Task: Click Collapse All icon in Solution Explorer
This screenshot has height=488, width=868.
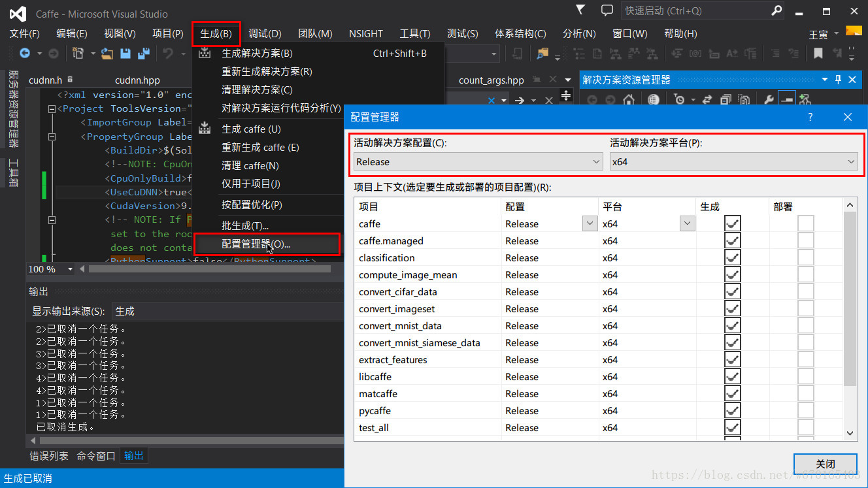Action: [726, 100]
